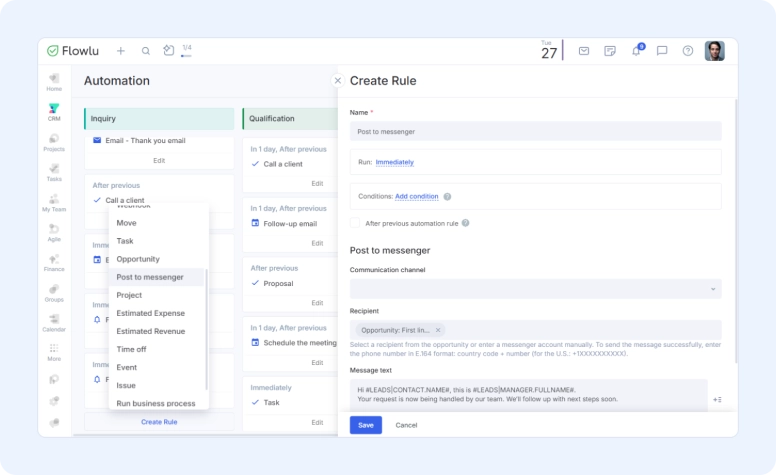Click Create Rule link in Inquiry column
776x475 pixels.
pos(159,422)
